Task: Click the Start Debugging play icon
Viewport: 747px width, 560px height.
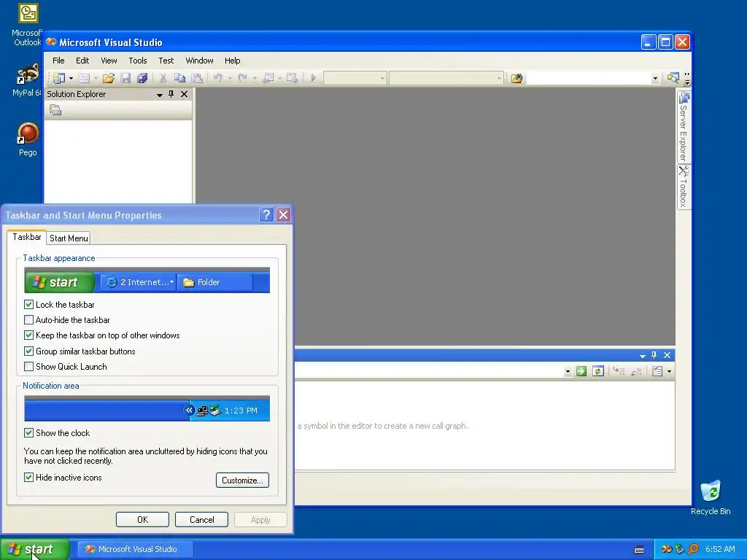Action: (x=314, y=77)
